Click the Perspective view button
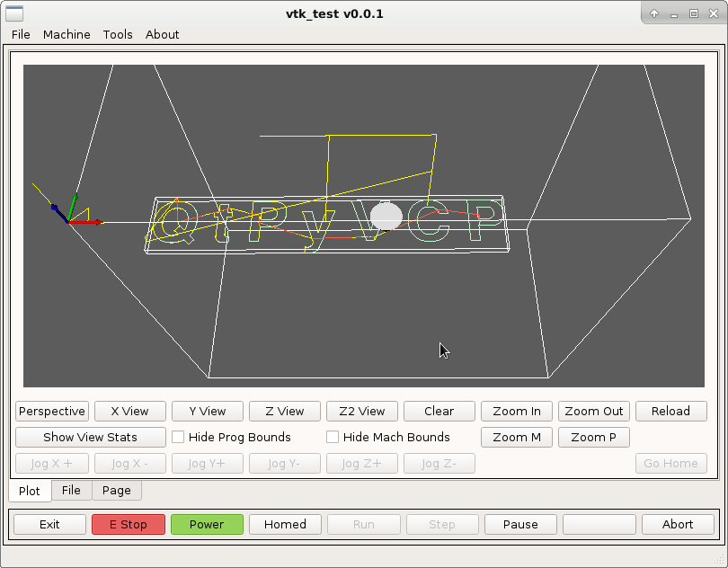This screenshot has width=728, height=568. pyautogui.click(x=52, y=412)
